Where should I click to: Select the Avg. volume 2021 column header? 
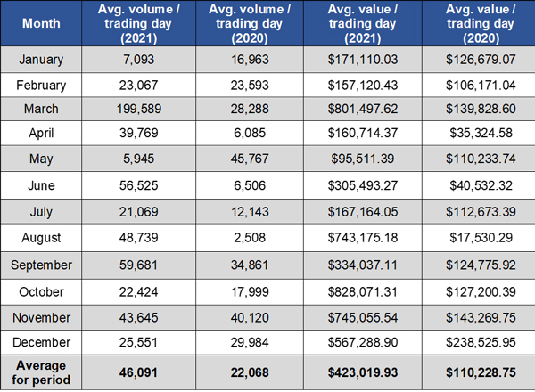[138, 22]
